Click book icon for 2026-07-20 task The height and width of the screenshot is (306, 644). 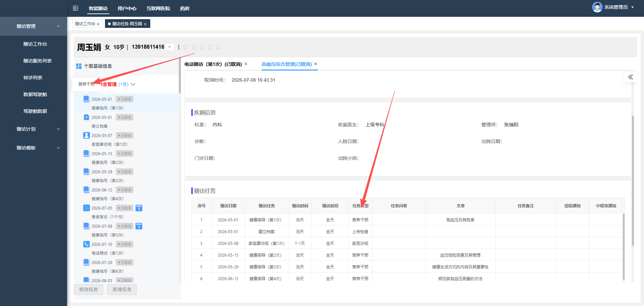click(87, 262)
